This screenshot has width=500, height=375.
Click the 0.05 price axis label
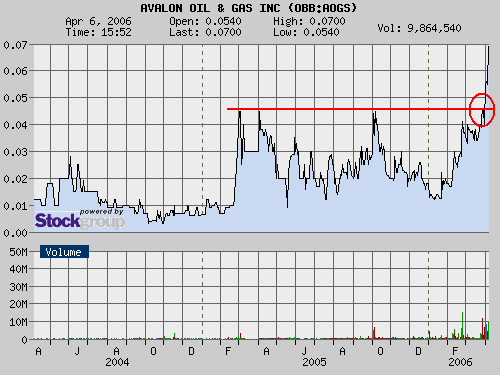pyautogui.click(x=15, y=98)
